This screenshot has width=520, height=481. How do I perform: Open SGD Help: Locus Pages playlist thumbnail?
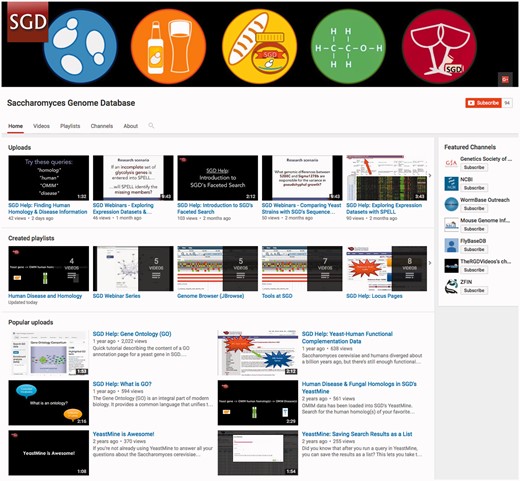(x=387, y=268)
